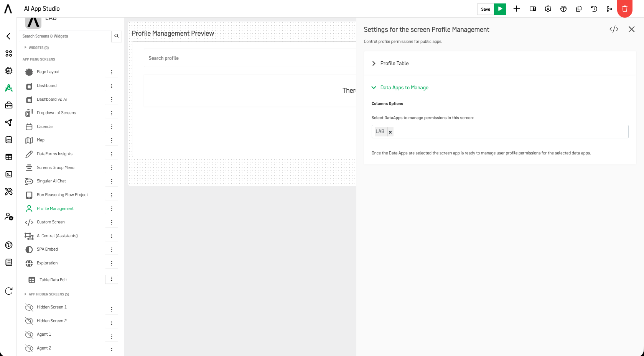Select the SPA Embed screen
This screenshot has width=644, height=356.
click(47, 249)
